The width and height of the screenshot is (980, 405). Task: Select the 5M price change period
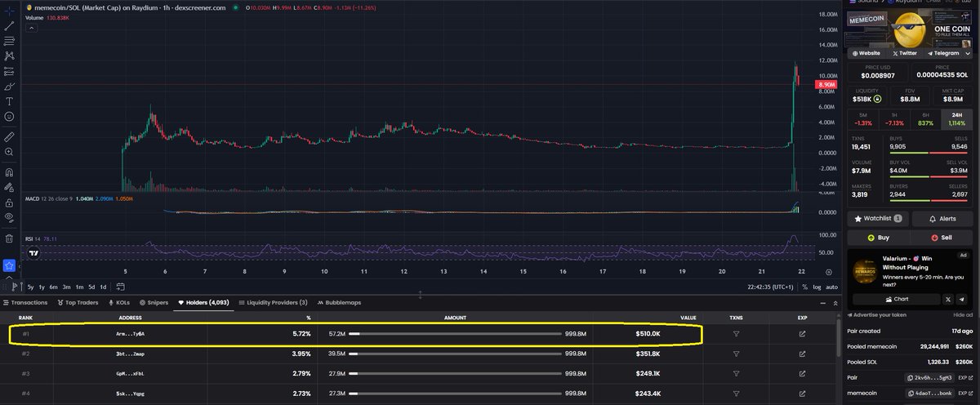(x=863, y=119)
